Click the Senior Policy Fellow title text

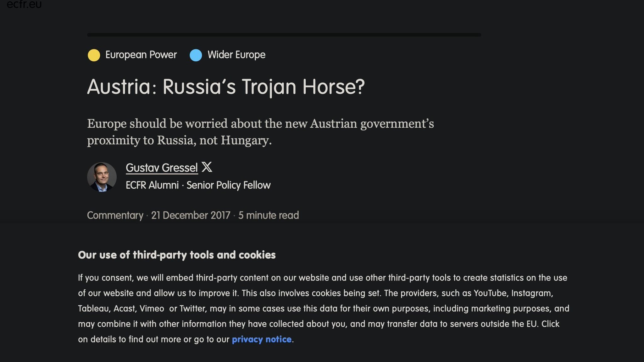click(228, 185)
